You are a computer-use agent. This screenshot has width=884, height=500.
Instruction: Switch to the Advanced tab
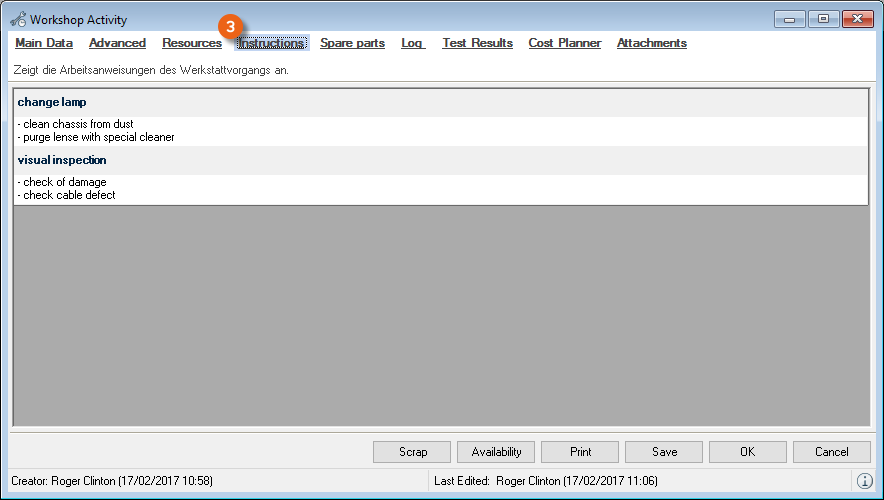click(x=117, y=43)
